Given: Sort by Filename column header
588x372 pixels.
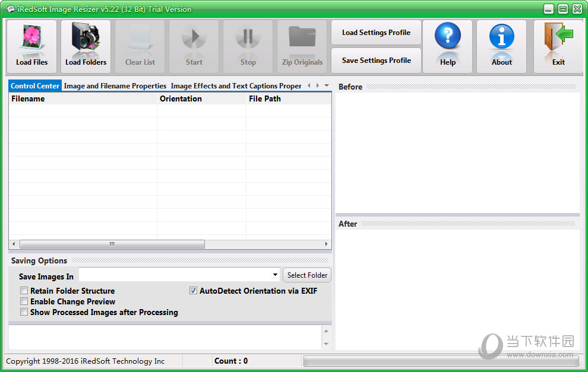Looking at the screenshot, I should pyautogui.click(x=83, y=98).
